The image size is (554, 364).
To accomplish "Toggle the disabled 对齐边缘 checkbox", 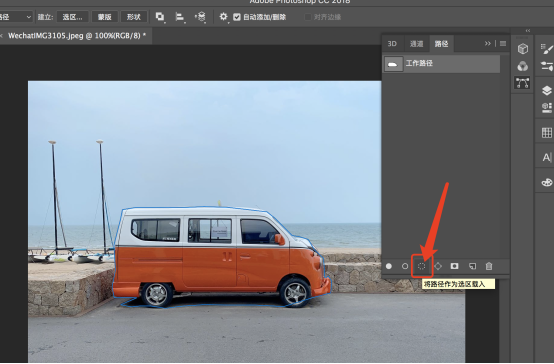I will (308, 17).
